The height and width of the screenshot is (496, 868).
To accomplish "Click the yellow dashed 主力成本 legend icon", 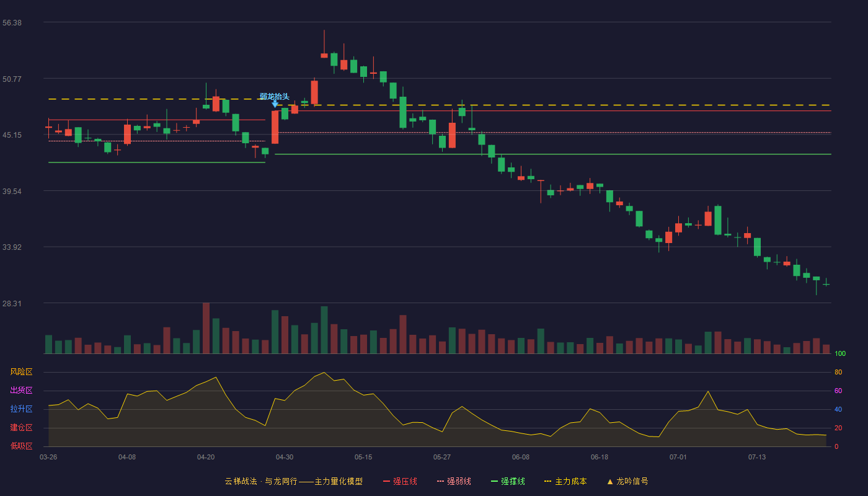I will pos(548,482).
